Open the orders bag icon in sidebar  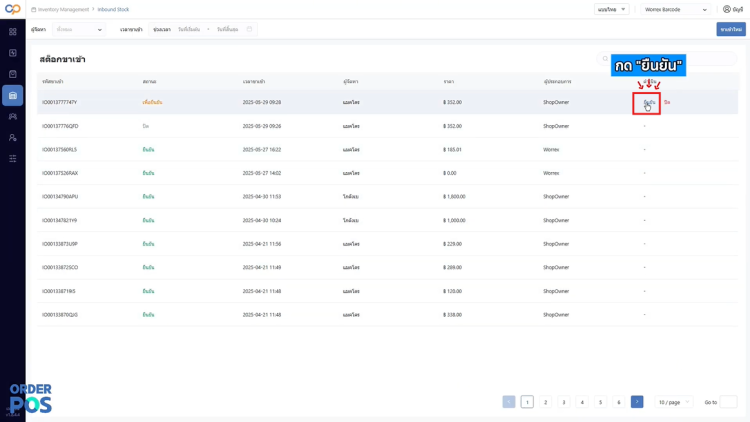12,74
